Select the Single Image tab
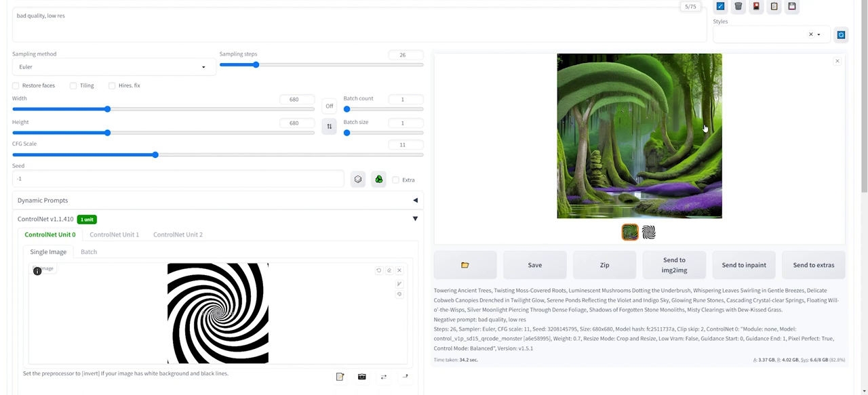Viewport: 868px width, 395px height. [x=48, y=251]
